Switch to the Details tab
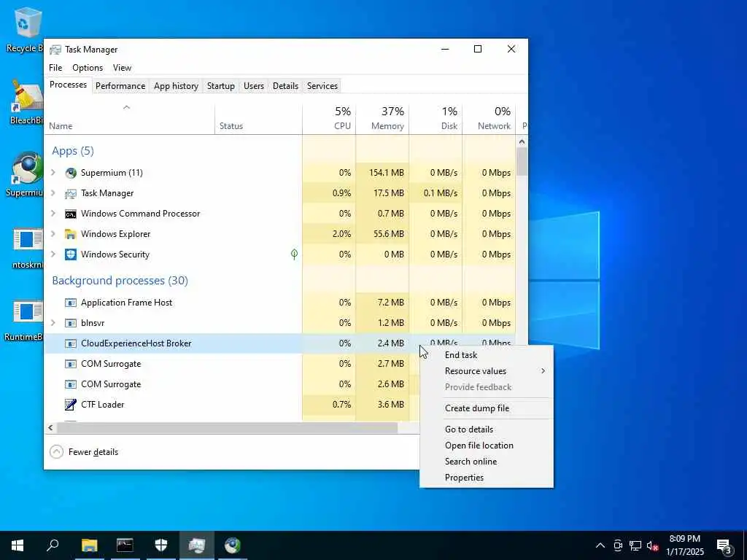Viewport: 747px width, 560px height. click(285, 86)
